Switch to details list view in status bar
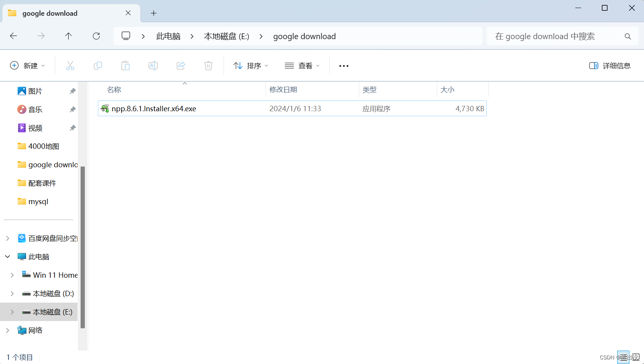 pyautogui.click(x=623, y=357)
